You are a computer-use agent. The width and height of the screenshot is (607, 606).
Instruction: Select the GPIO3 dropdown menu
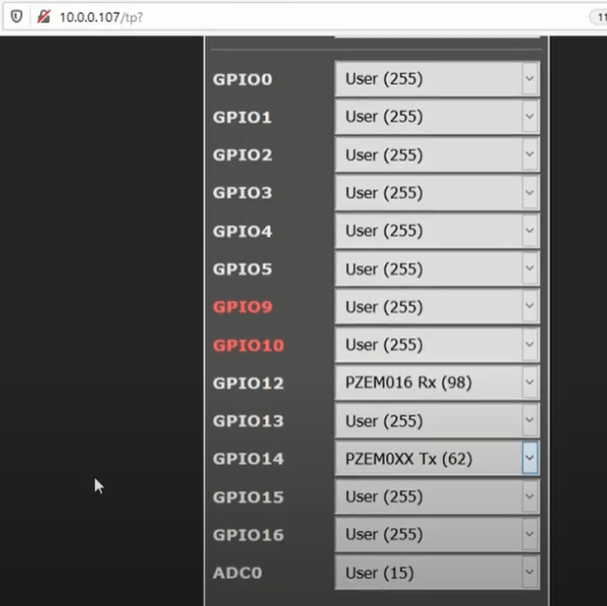click(436, 193)
